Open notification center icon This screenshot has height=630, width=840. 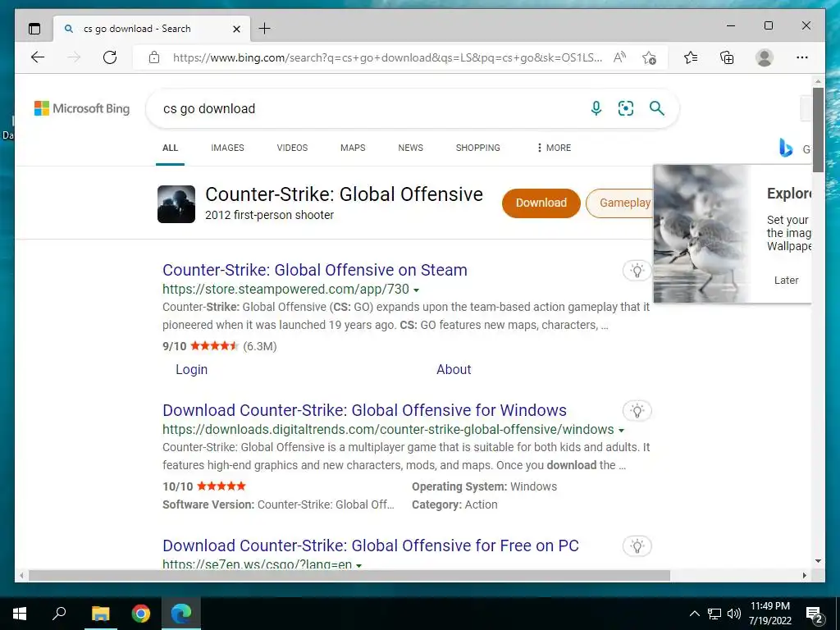click(815, 614)
